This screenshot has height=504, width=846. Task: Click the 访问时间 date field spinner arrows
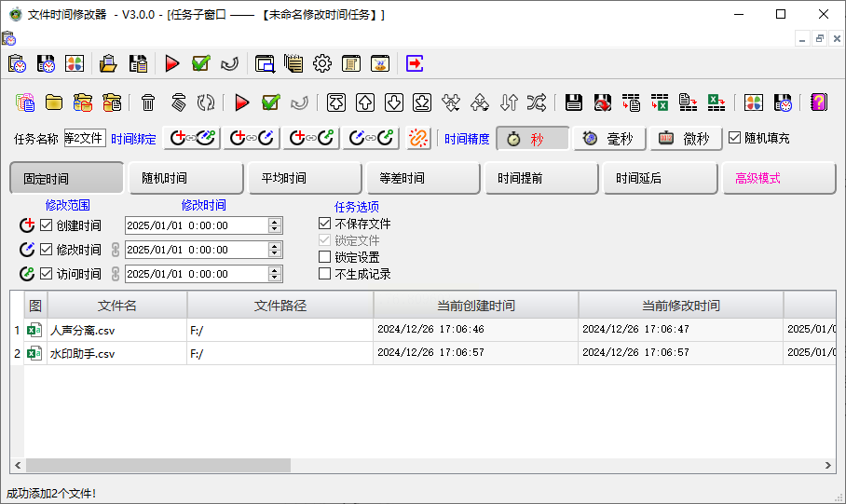[x=274, y=274]
